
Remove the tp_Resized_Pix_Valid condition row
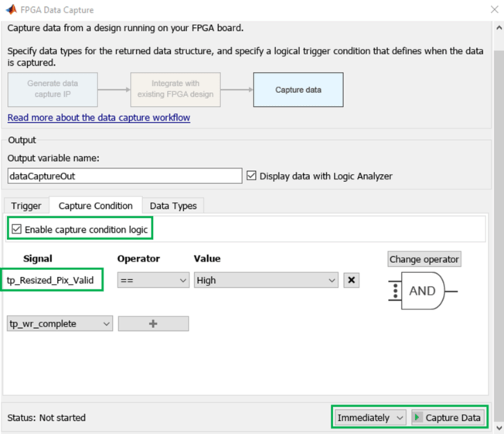(352, 280)
